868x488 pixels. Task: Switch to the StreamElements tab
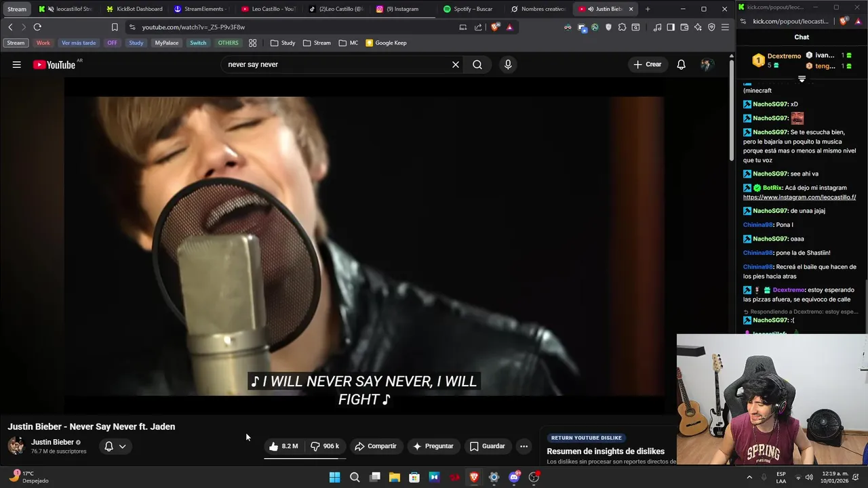click(x=202, y=9)
